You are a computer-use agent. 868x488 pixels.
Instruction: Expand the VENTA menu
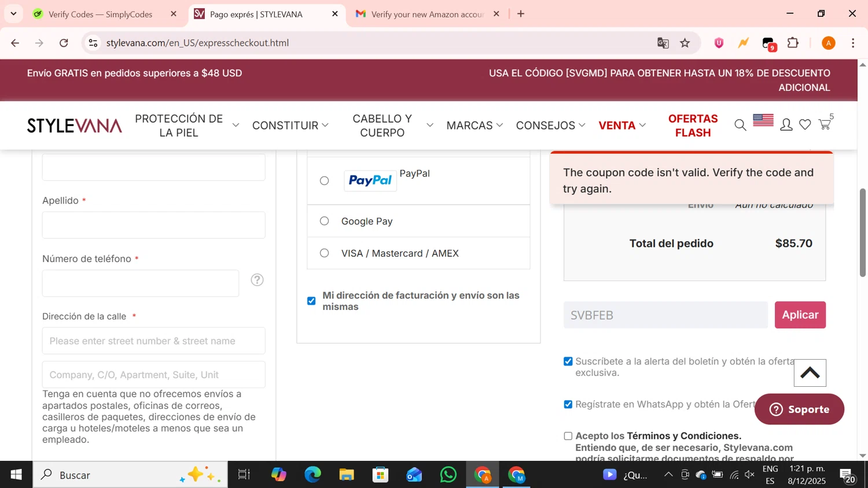click(x=622, y=125)
